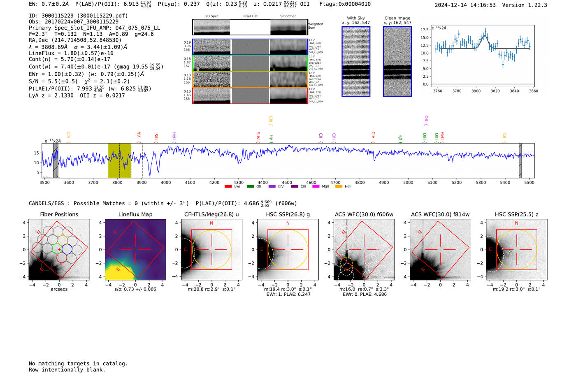Click the orange HeII legend swatch
This screenshot has height=392, width=576.
point(339,187)
